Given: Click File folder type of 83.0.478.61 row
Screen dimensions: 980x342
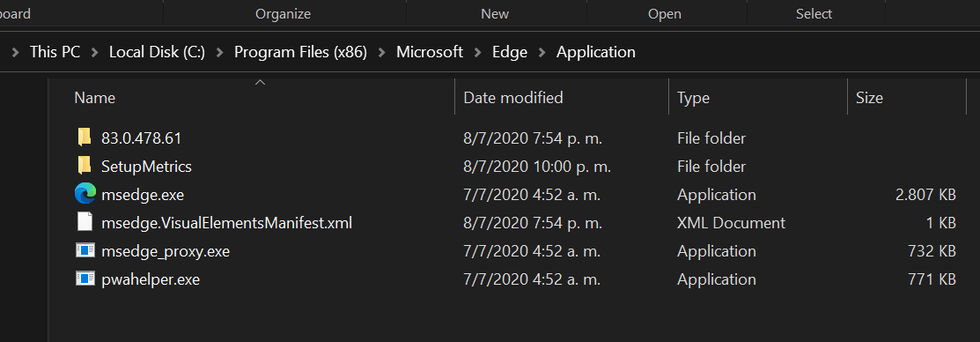Looking at the screenshot, I should pos(711,138).
